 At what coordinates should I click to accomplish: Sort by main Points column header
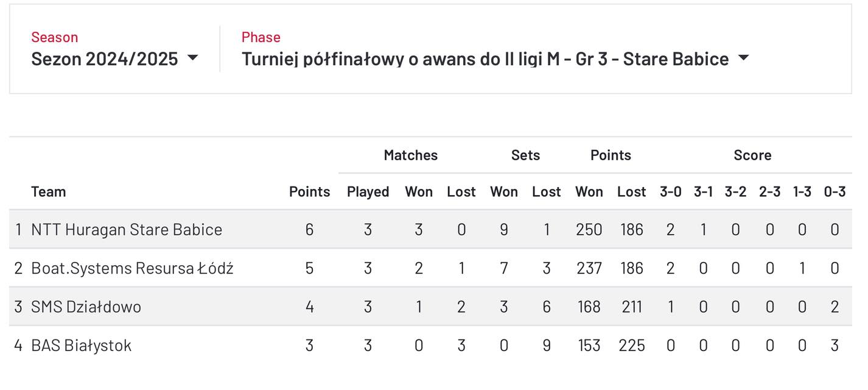(x=309, y=192)
